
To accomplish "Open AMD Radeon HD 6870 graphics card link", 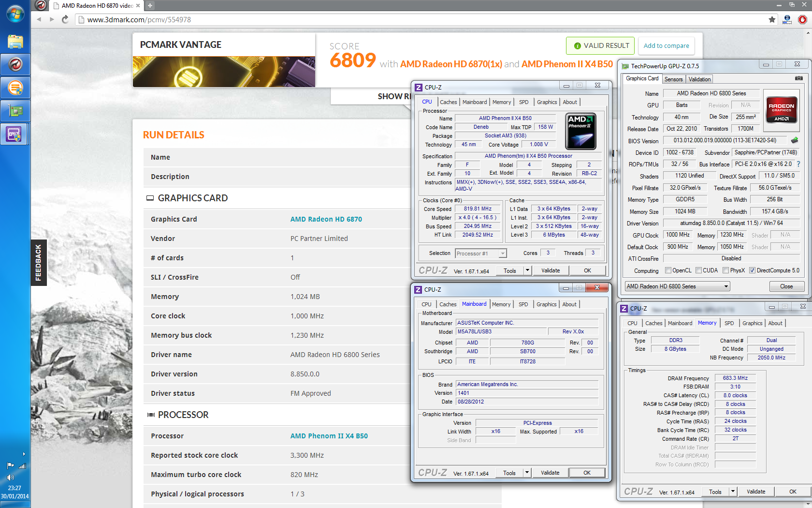I will tap(326, 219).
